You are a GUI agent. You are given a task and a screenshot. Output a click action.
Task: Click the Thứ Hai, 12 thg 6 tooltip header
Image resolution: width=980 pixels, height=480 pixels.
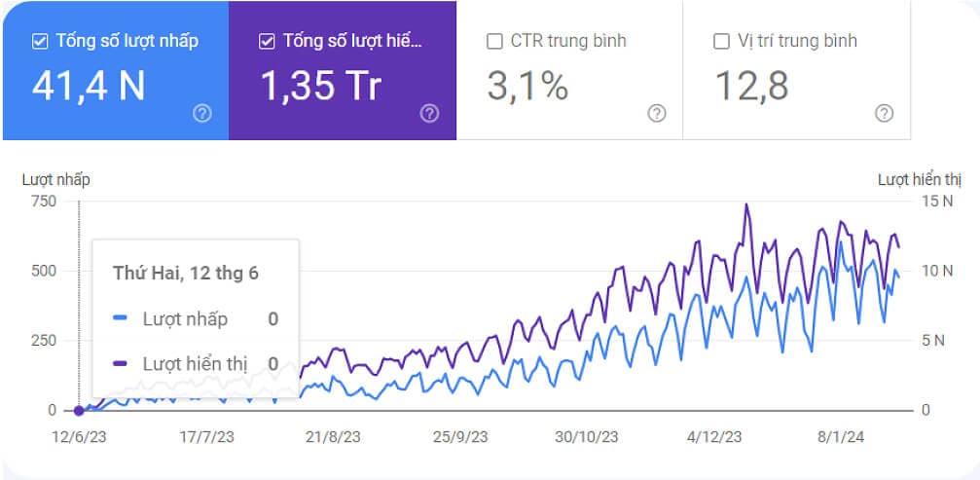click(x=186, y=273)
